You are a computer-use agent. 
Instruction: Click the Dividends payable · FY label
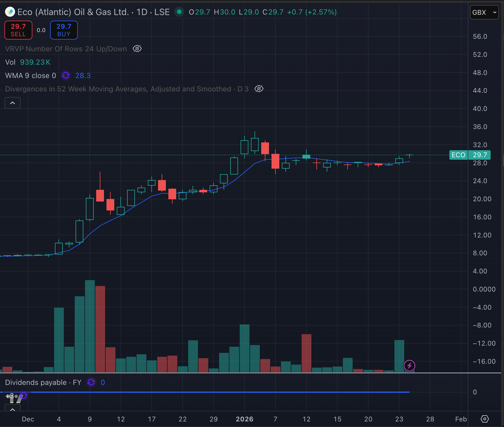[x=43, y=382]
